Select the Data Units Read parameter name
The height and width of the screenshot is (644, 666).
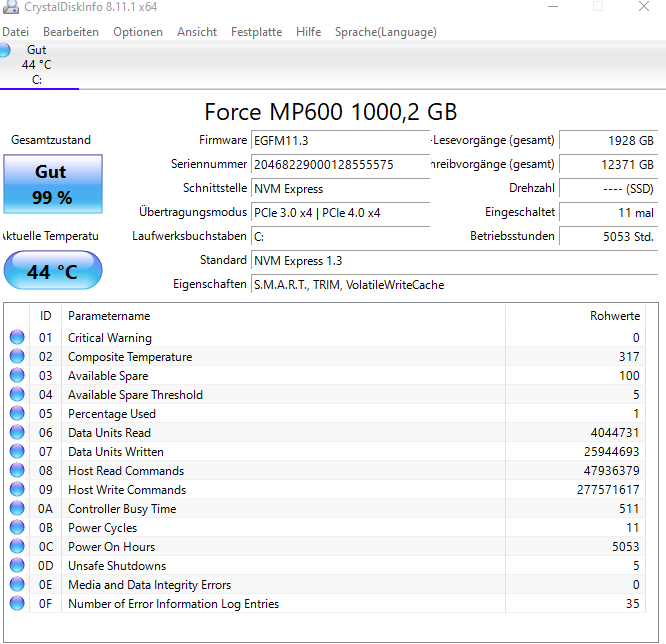pos(109,433)
